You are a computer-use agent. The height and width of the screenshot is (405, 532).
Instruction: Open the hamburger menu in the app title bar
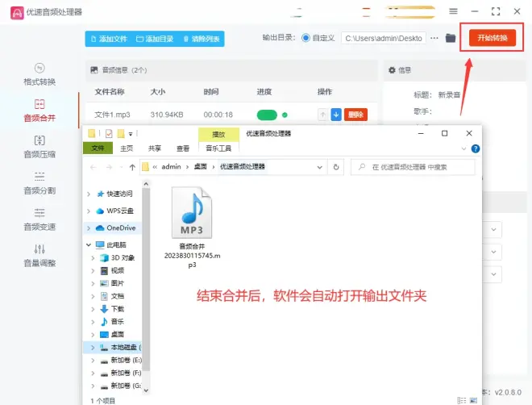(x=453, y=11)
